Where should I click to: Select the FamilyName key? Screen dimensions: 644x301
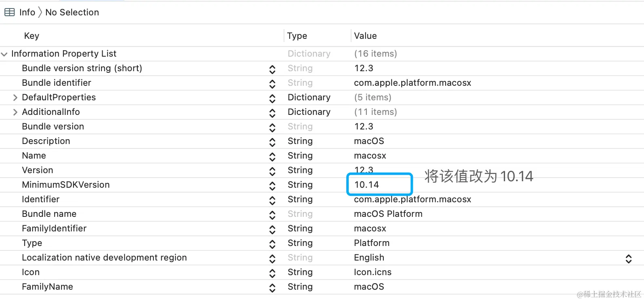(x=47, y=287)
